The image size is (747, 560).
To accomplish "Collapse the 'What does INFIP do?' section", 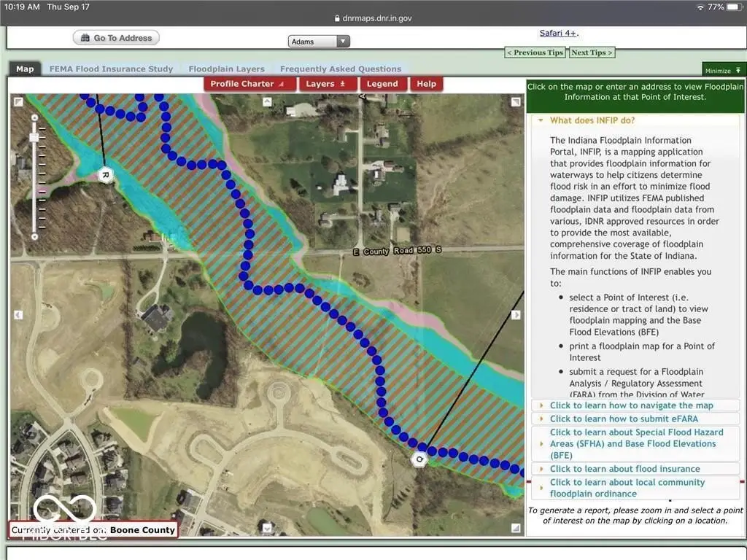I will tap(592, 120).
